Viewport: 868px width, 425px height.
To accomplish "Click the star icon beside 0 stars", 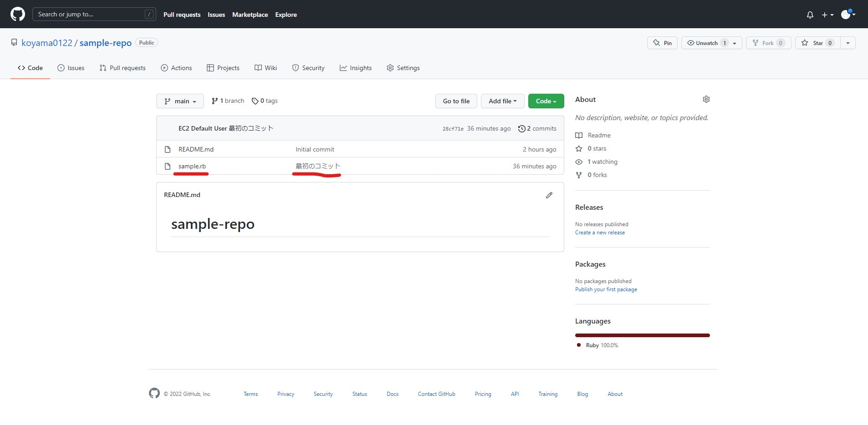I will click(x=579, y=148).
